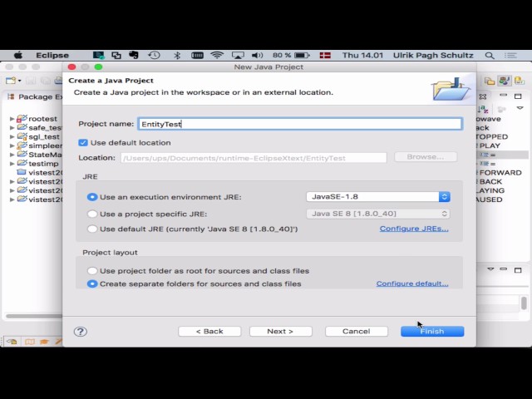The height and width of the screenshot is (399, 532).
Task: Select the rootest project in Package Explorer
Action: point(37,119)
